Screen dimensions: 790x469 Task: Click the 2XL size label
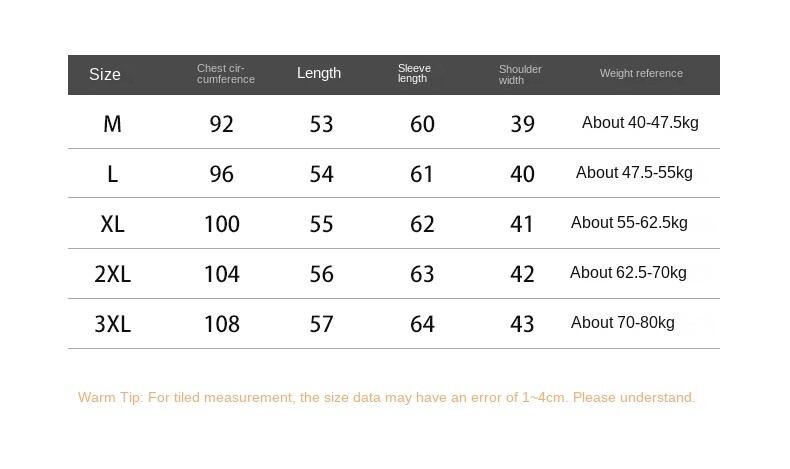pos(112,274)
